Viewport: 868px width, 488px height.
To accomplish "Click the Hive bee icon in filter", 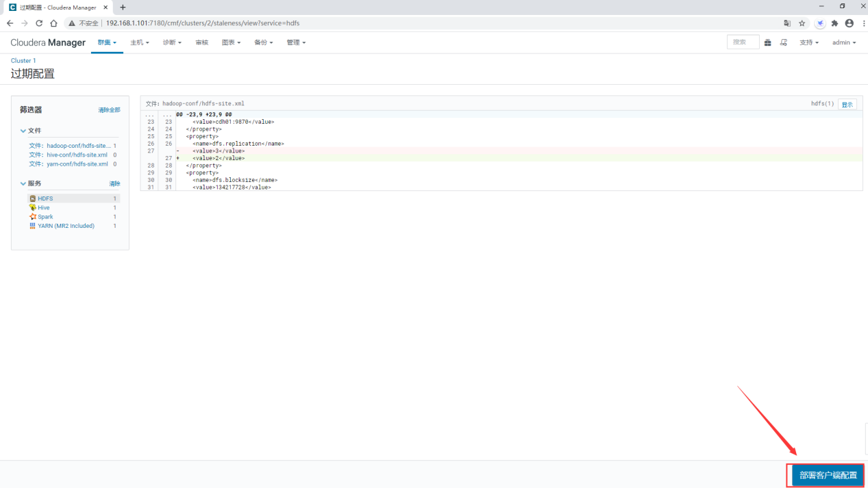I will [x=32, y=207].
